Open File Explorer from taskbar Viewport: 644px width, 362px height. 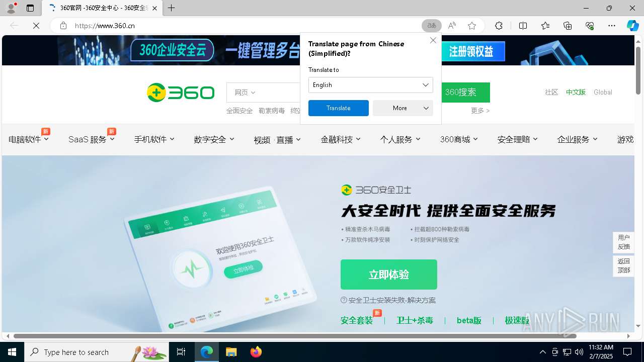(x=231, y=352)
